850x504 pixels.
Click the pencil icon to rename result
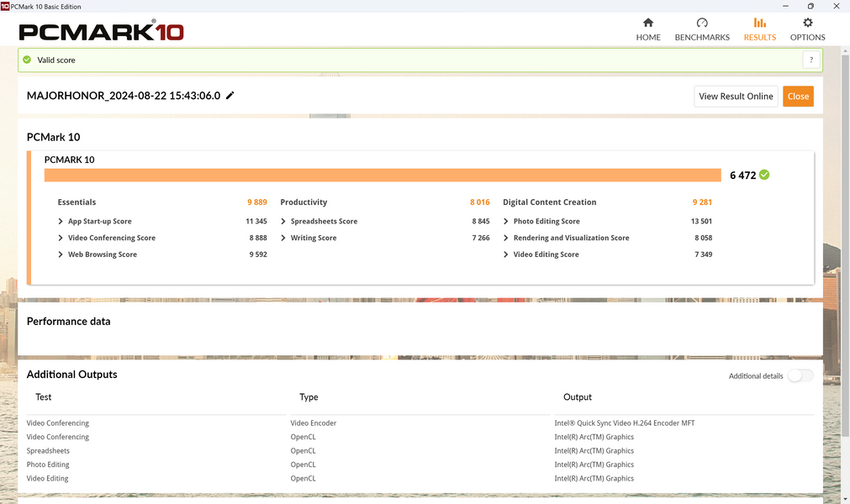click(x=230, y=96)
